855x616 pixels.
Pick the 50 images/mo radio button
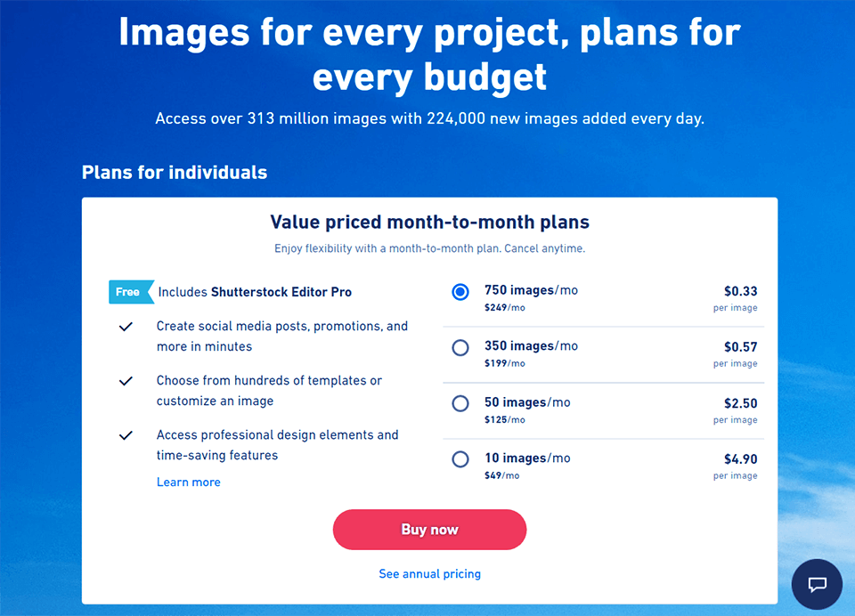pos(460,403)
